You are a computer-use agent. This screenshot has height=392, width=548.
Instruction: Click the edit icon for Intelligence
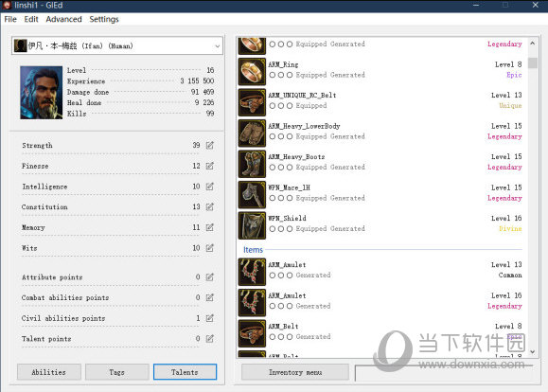pyautogui.click(x=210, y=187)
